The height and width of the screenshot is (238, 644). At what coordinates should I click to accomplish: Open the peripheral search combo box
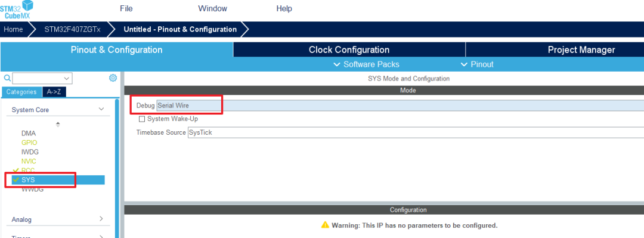[x=42, y=78]
